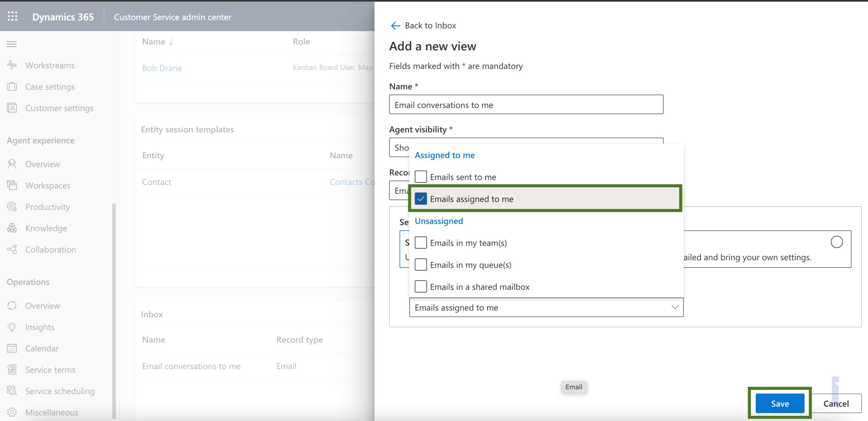The height and width of the screenshot is (421, 868).
Task: Sort by the Name column down arrow
Action: 171,41
